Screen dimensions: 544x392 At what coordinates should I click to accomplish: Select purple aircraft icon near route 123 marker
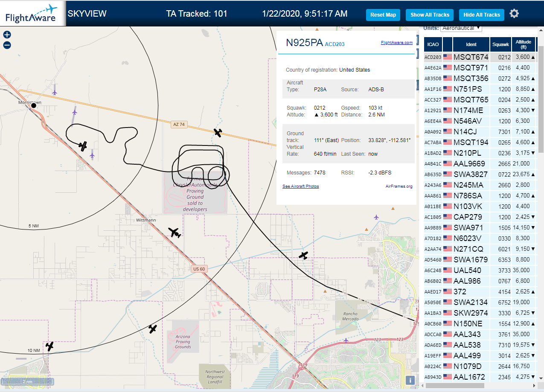coord(346,340)
